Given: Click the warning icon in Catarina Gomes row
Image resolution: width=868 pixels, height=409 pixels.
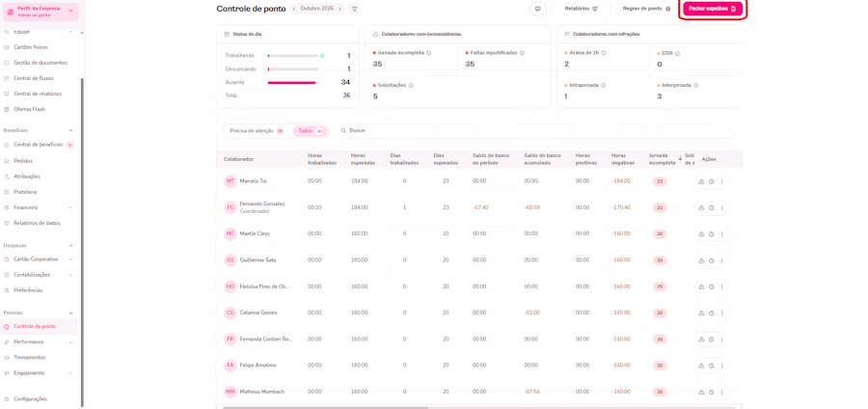Looking at the screenshot, I should click(701, 313).
